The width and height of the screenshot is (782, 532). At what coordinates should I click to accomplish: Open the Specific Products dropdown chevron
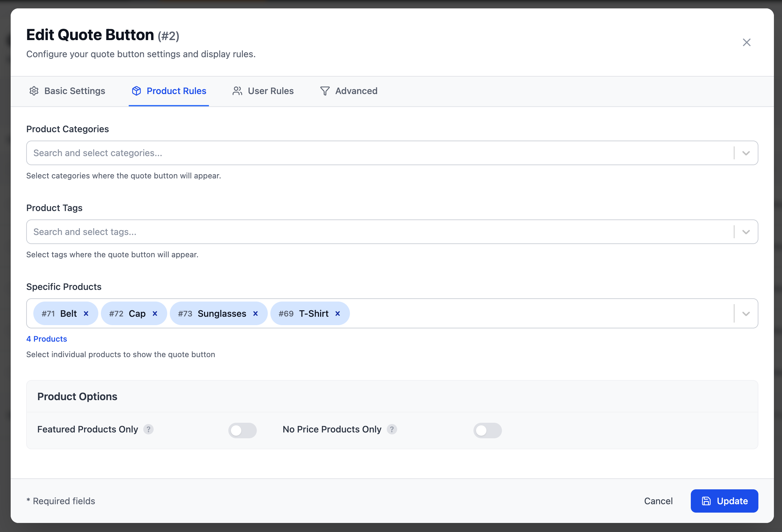[x=746, y=314]
